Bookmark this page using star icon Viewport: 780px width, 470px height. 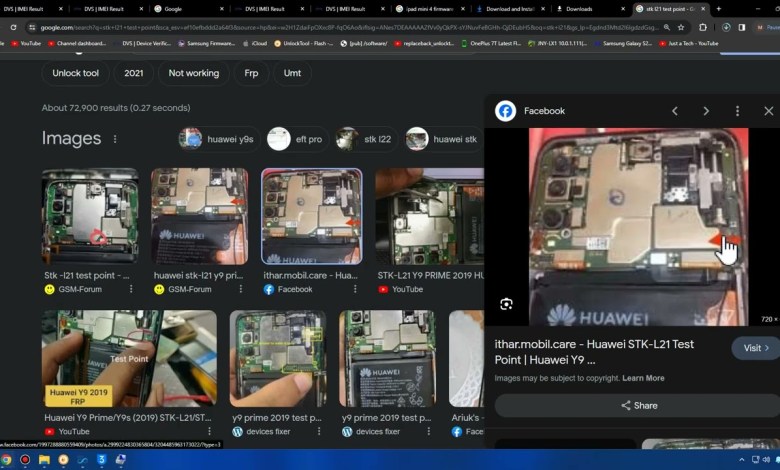(681, 27)
